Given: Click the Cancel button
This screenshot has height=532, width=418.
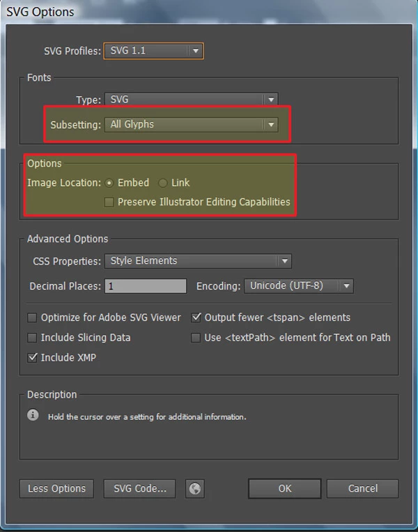Looking at the screenshot, I should point(363,489).
